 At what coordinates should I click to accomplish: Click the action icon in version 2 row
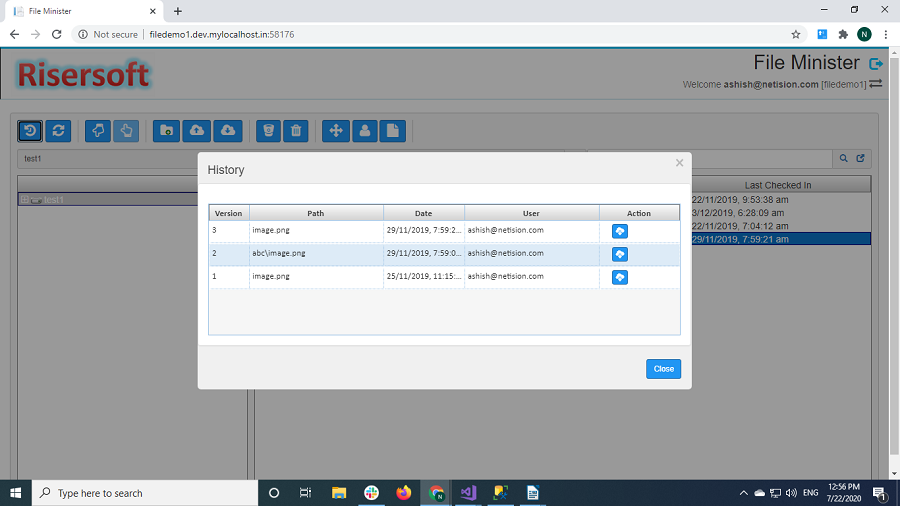pos(619,254)
